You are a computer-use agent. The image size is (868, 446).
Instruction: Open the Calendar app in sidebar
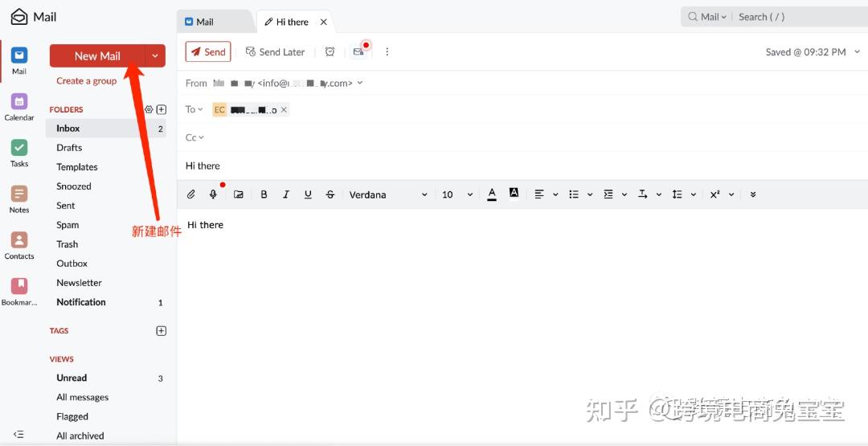pos(19,107)
